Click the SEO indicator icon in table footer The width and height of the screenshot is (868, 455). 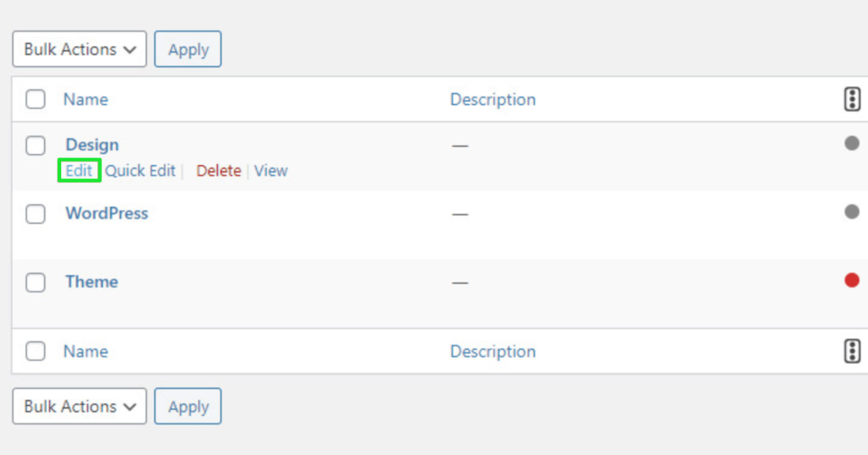coord(852,351)
